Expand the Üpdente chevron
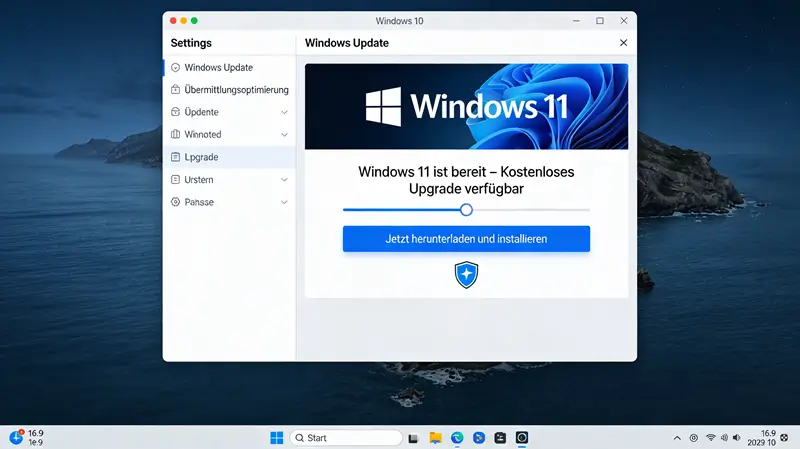Screen dimensions: 800x449 coord(284,112)
